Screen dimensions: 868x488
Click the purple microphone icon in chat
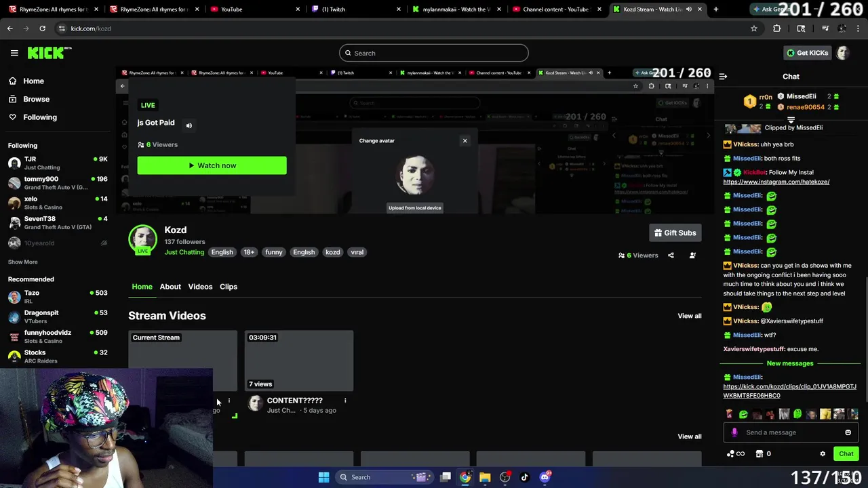click(x=734, y=432)
